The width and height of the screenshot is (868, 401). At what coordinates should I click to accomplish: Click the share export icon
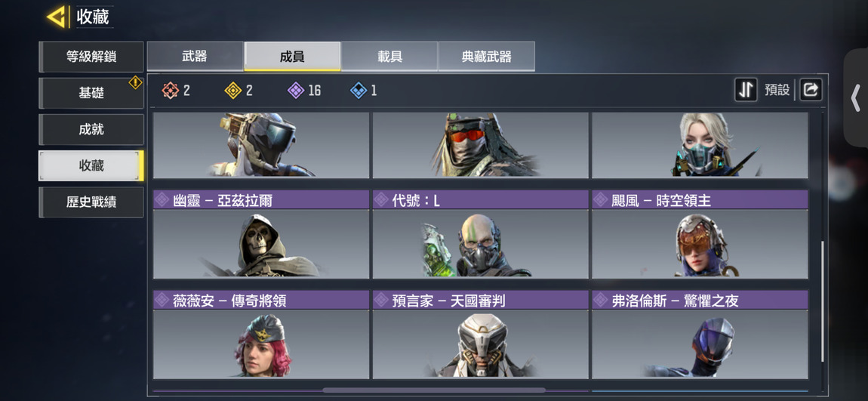pos(811,90)
